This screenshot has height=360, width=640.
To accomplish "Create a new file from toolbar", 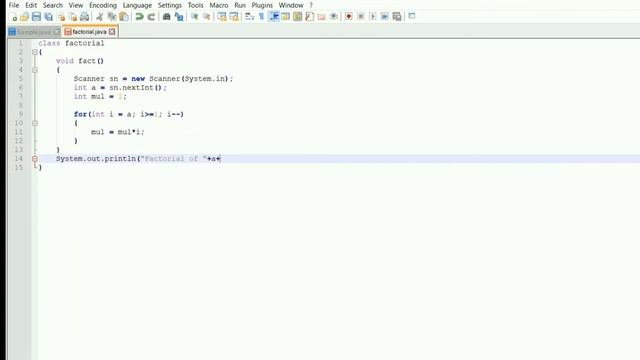I will pyautogui.click(x=13, y=17).
